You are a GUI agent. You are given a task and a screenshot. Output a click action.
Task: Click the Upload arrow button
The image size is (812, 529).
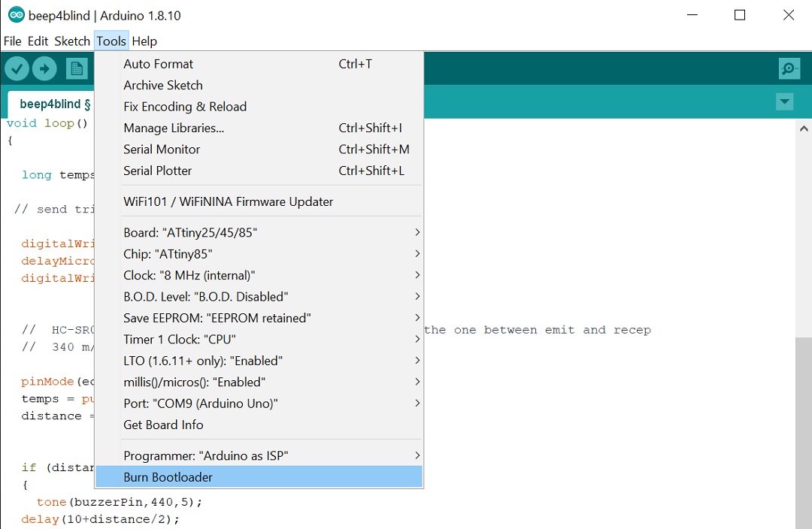tap(44, 68)
